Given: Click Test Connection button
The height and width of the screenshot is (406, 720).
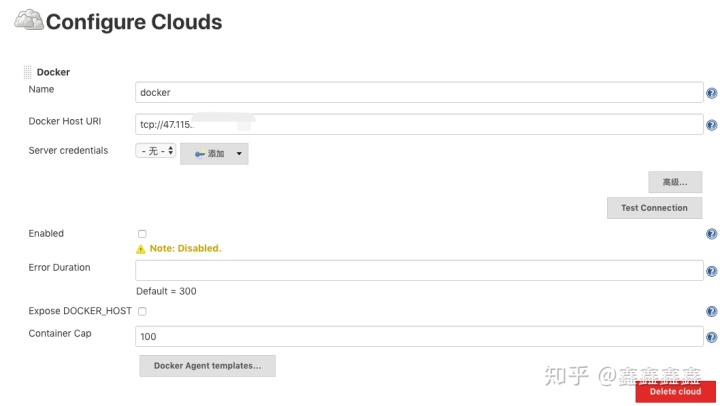Looking at the screenshot, I should (654, 208).
